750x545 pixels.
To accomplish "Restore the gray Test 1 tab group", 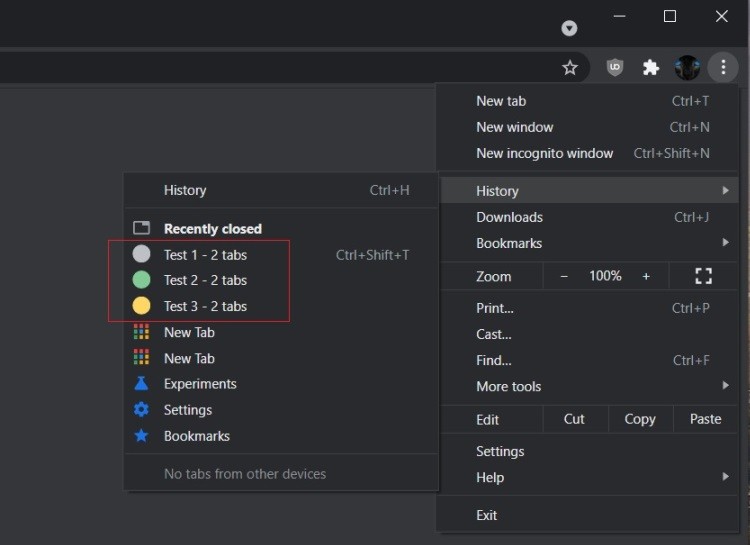I will tap(205, 255).
